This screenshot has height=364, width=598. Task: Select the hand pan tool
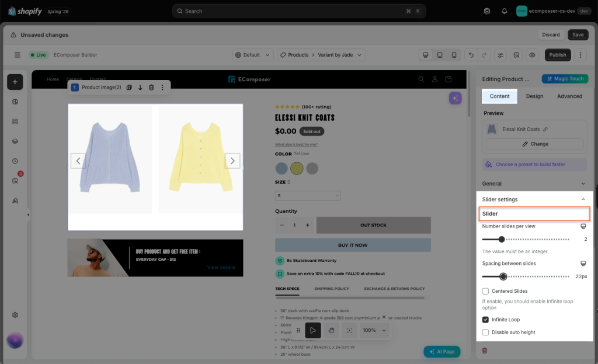point(331,330)
